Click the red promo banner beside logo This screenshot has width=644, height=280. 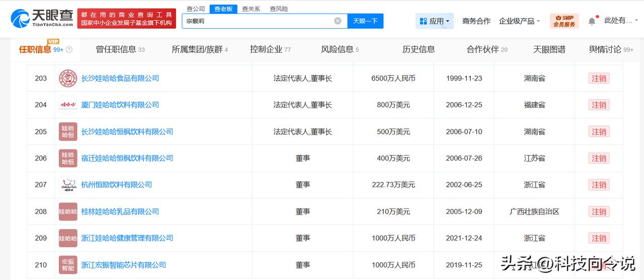coord(127,18)
